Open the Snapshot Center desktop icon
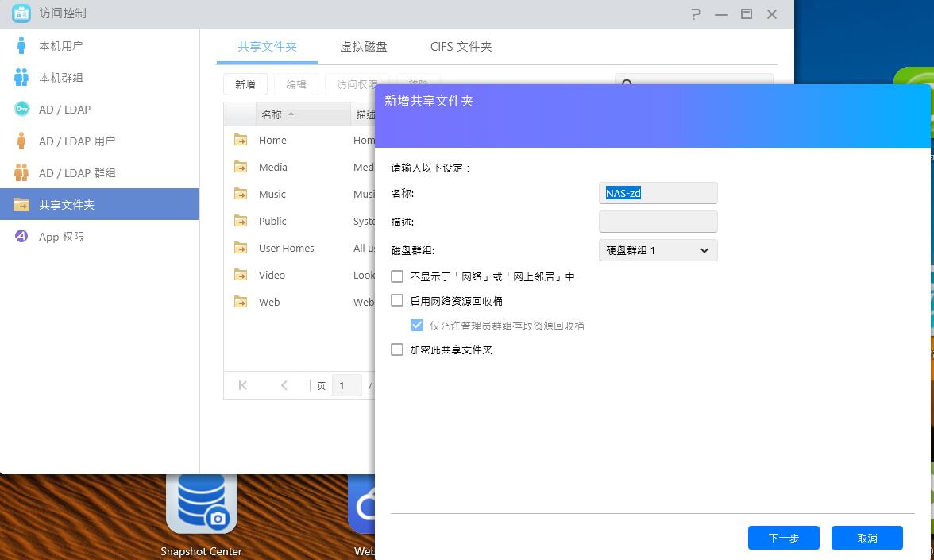 pos(201,516)
